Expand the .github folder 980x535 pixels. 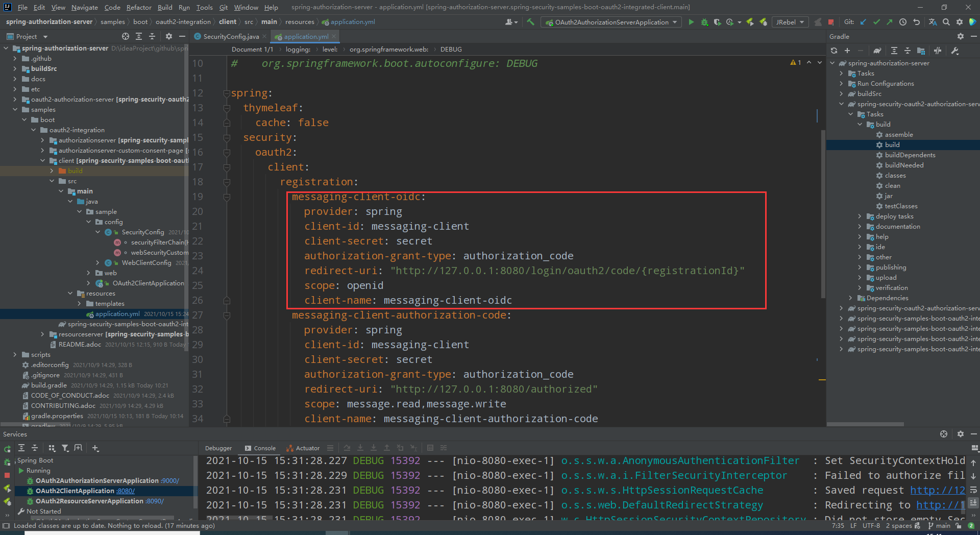[x=15, y=59]
